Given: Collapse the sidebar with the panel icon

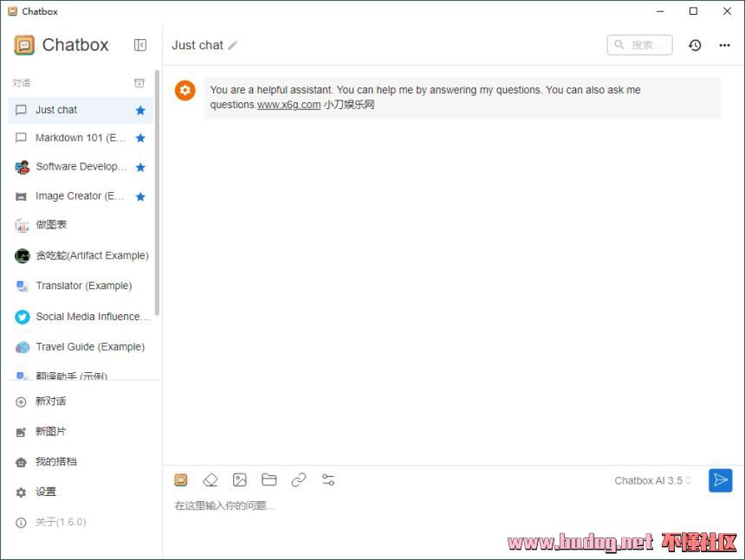Looking at the screenshot, I should [x=140, y=45].
